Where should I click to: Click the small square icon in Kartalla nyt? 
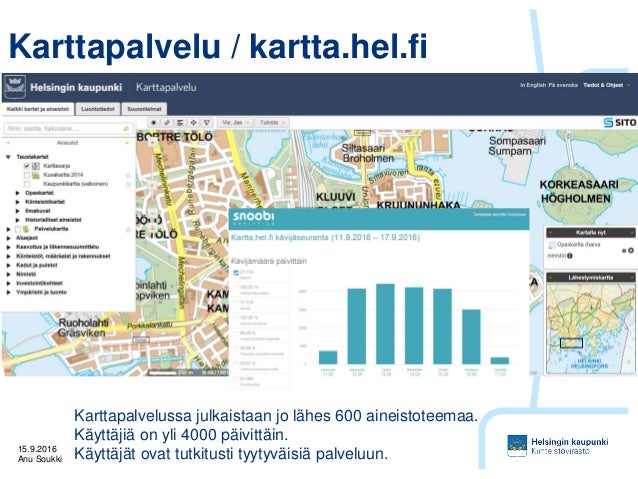[624, 251]
